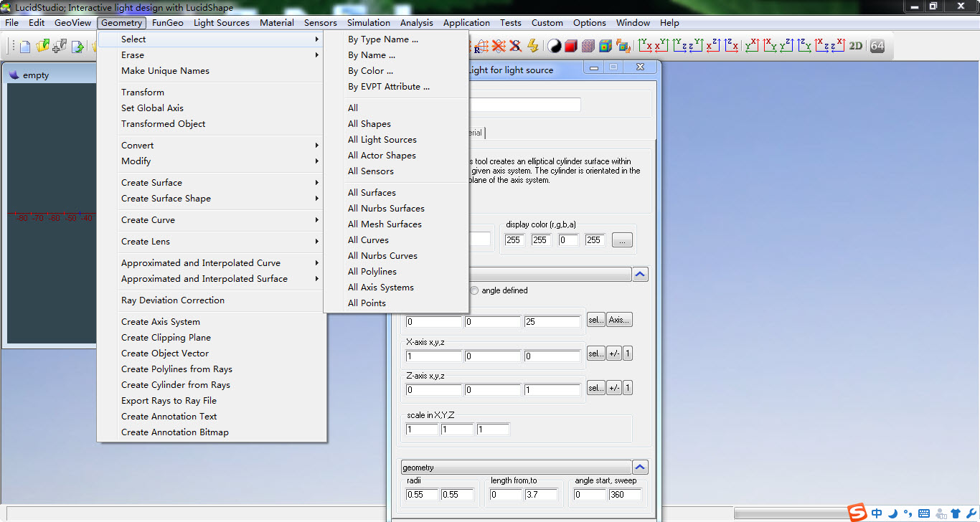Click 'sel...' button beside the Axis... button
980x522 pixels.
pyautogui.click(x=596, y=320)
